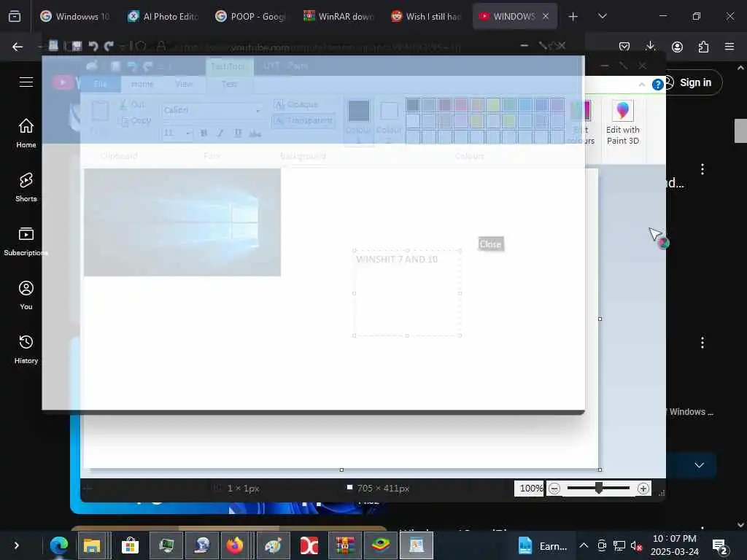747x560 pixels.
Task: Open Microsoft Store from the taskbar
Action: point(130,545)
